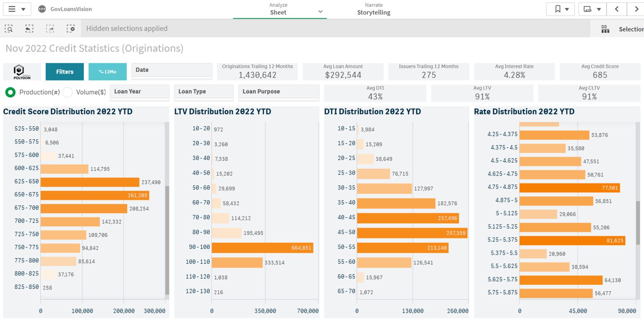This screenshot has height=320, width=644.
Task: Open the Date filter pane
Action: coord(171,70)
